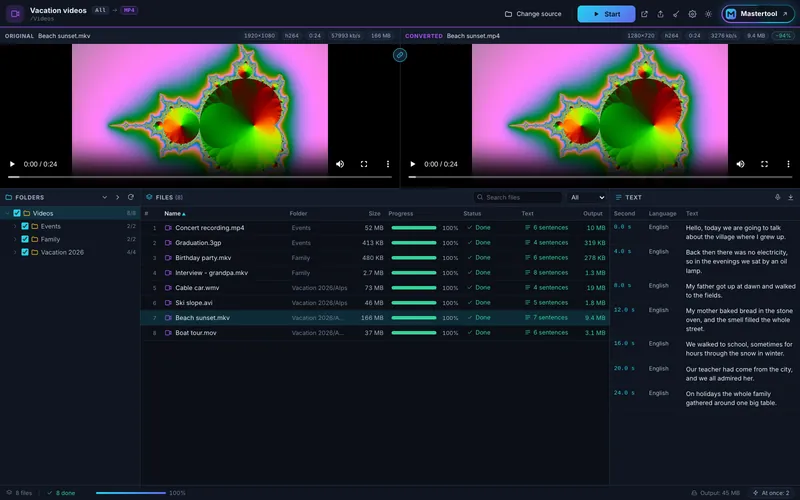
Task: Sort files by Folder column header
Action: 298,214
